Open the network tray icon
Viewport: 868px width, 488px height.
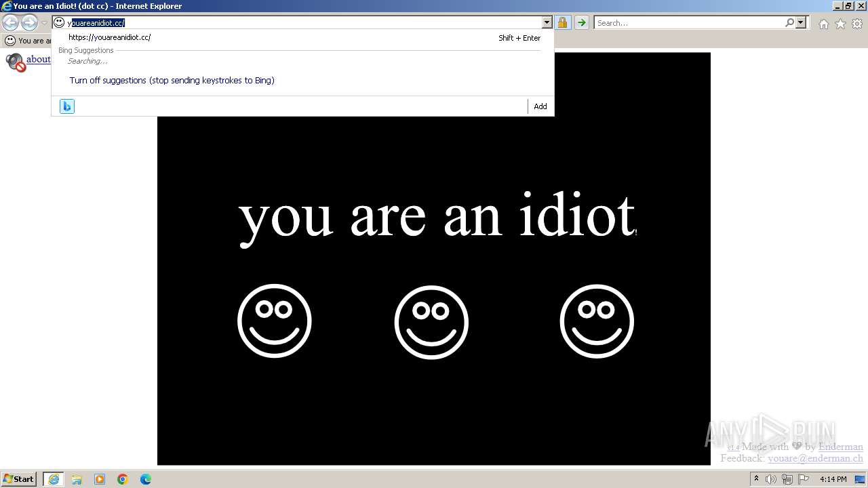(x=787, y=479)
